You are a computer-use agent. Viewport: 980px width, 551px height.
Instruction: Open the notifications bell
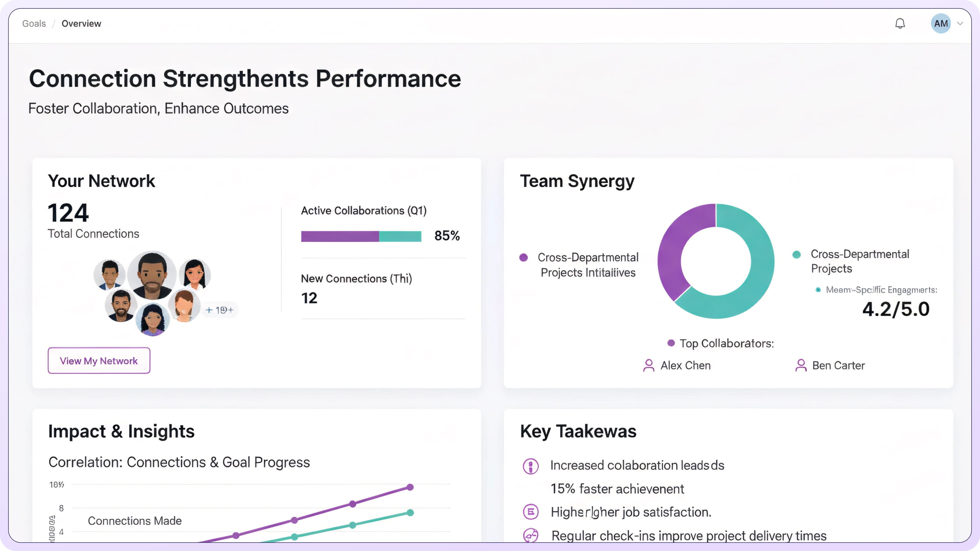(900, 23)
